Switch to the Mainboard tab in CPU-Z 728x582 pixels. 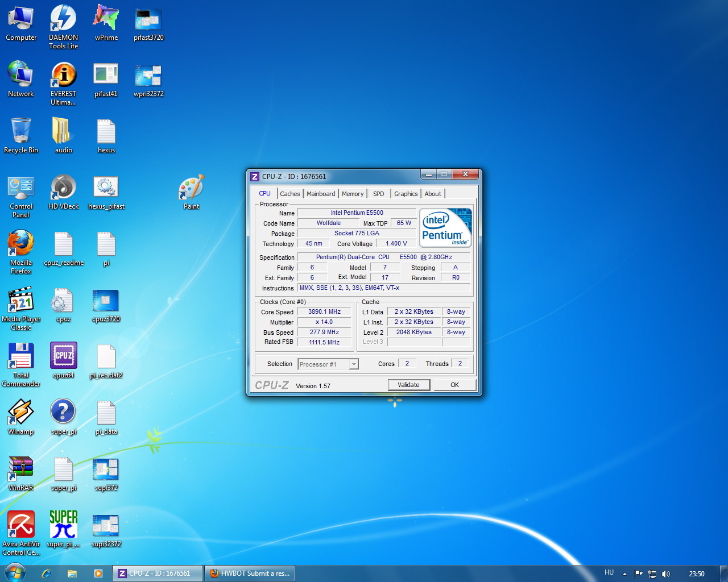[x=321, y=194]
